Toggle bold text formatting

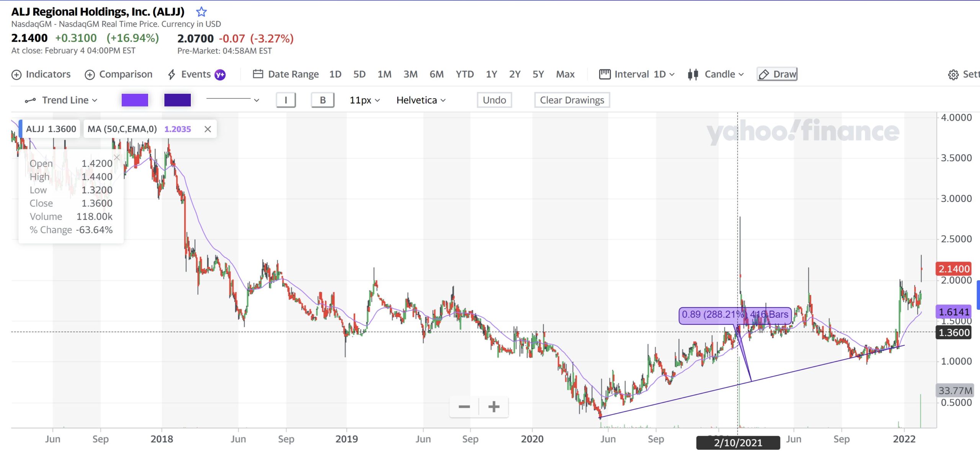point(323,100)
